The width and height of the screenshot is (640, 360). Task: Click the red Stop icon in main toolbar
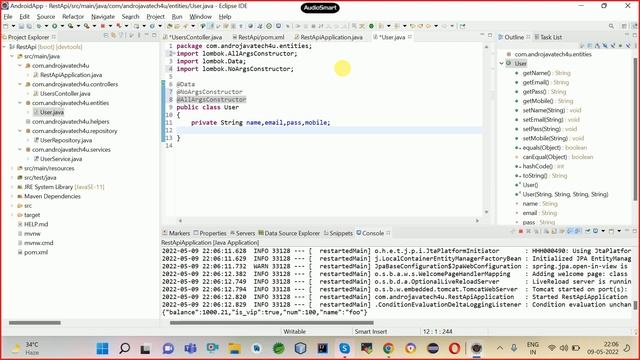[x=103, y=26]
